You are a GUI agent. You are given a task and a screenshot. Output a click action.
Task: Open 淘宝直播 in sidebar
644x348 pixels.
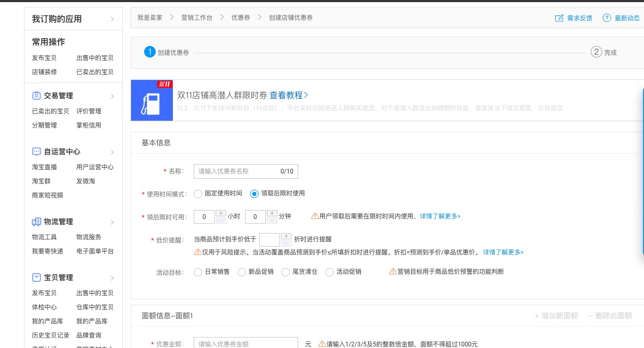[44, 167]
